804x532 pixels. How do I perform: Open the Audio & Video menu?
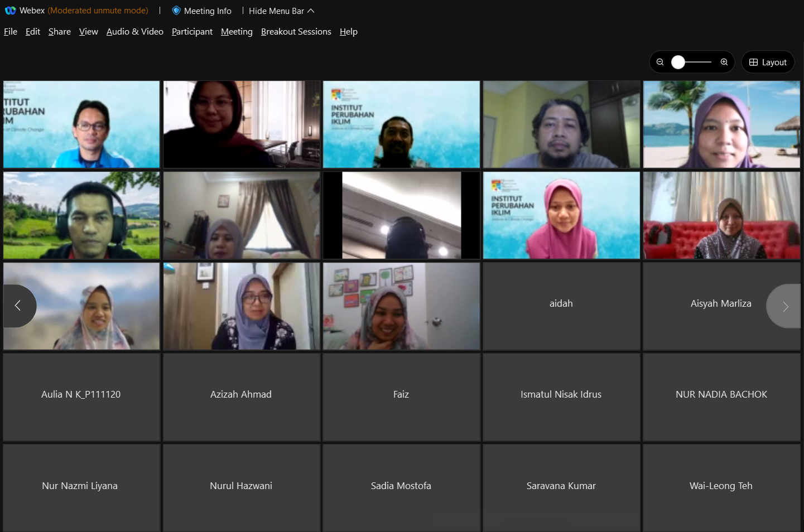135,32
